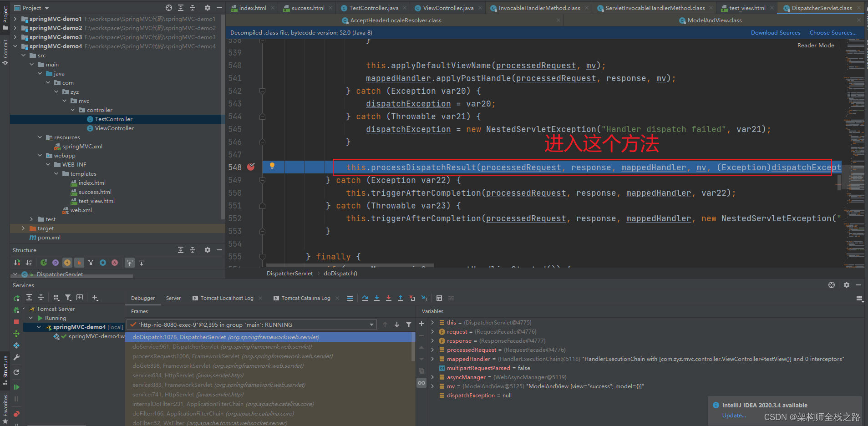This screenshot has width=868, height=426.
Task: Click Drop Frame debugger icon
Action: (412, 298)
